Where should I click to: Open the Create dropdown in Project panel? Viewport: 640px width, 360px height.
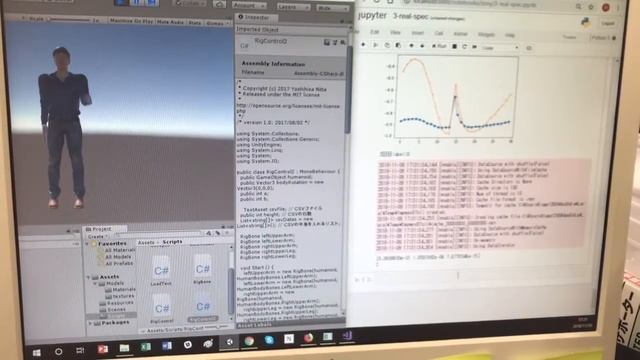tap(97, 236)
